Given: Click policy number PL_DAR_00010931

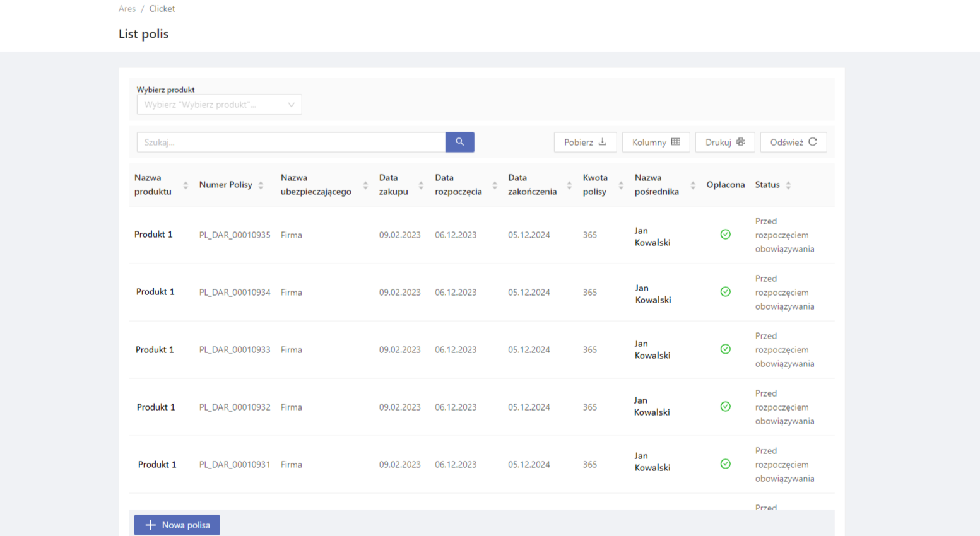Looking at the screenshot, I should 235,465.
